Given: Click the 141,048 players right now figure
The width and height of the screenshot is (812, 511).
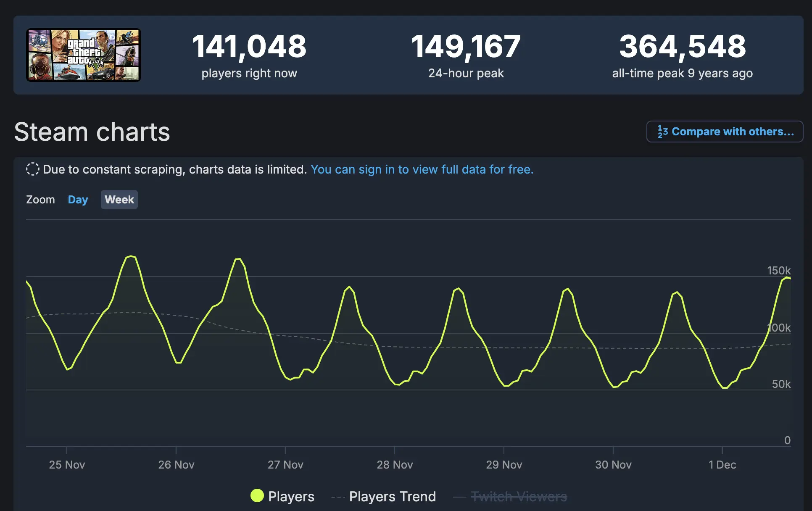Looking at the screenshot, I should 249,46.
